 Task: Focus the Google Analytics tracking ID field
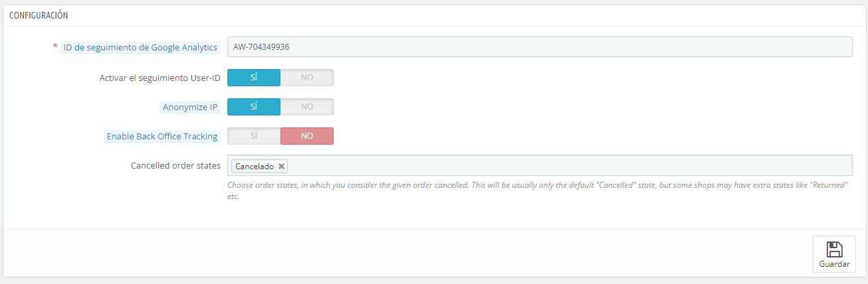(540, 47)
